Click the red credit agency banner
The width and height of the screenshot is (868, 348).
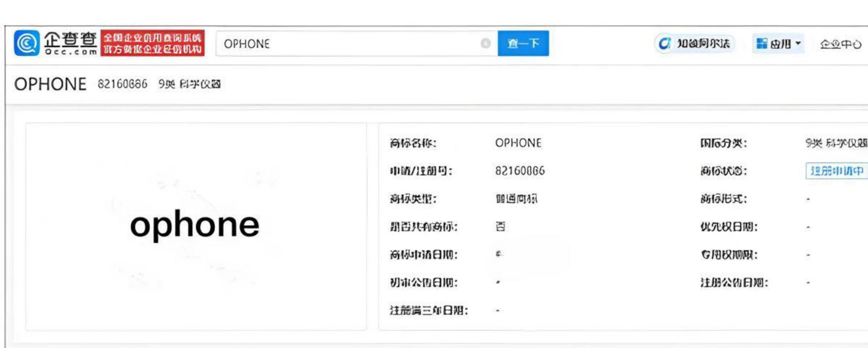point(152,43)
